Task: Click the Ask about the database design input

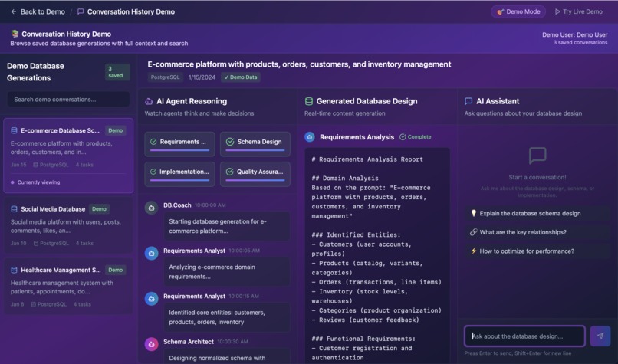Action: (x=524, y=336)
